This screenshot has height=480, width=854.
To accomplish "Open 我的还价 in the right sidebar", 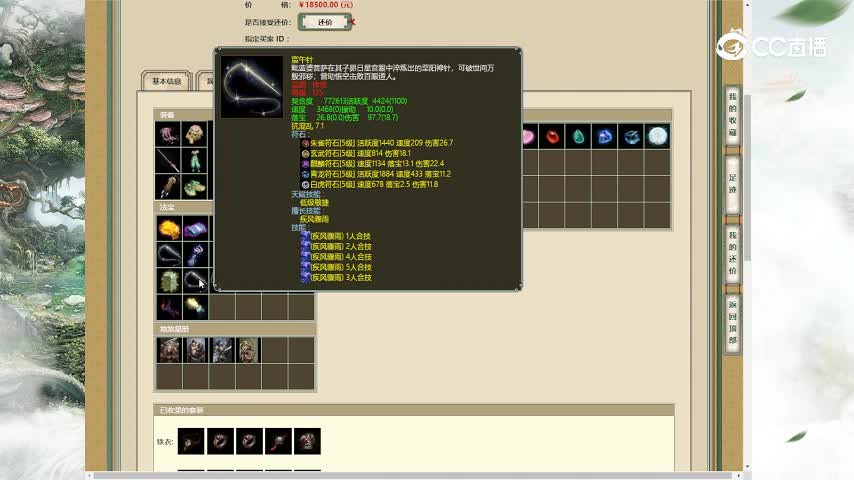I will coord(733,253).
